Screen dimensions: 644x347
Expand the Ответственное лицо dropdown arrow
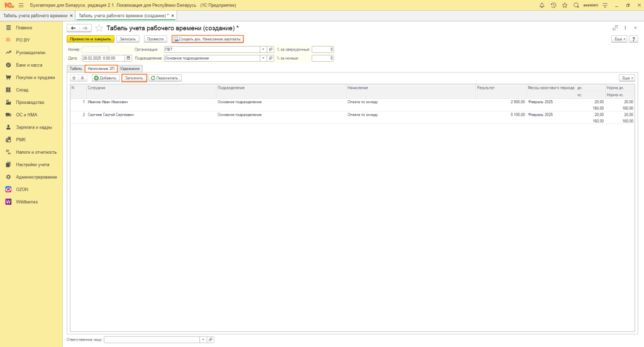pyautogui.click(x=203, y=339)
